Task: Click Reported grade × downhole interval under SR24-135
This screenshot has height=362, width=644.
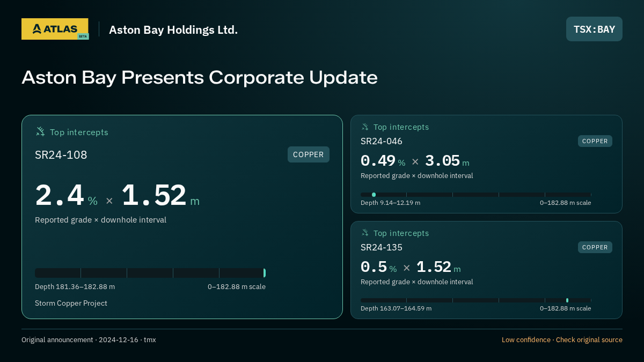Action: [x=416, y=282]
